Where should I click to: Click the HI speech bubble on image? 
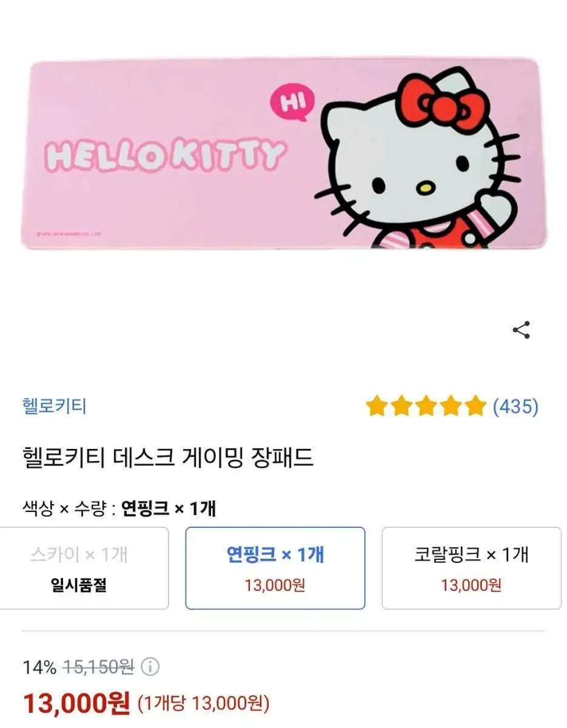tap(293, 102)
